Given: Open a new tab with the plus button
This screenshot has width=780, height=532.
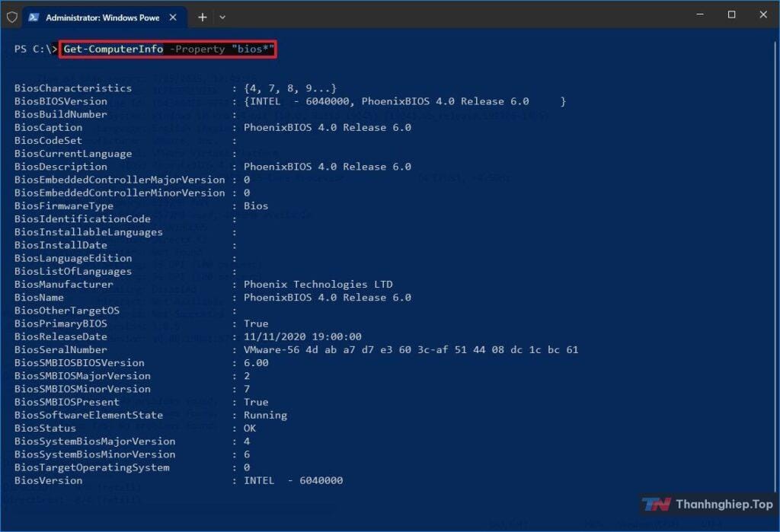Looking at the screenshot, I should [202, 18].
